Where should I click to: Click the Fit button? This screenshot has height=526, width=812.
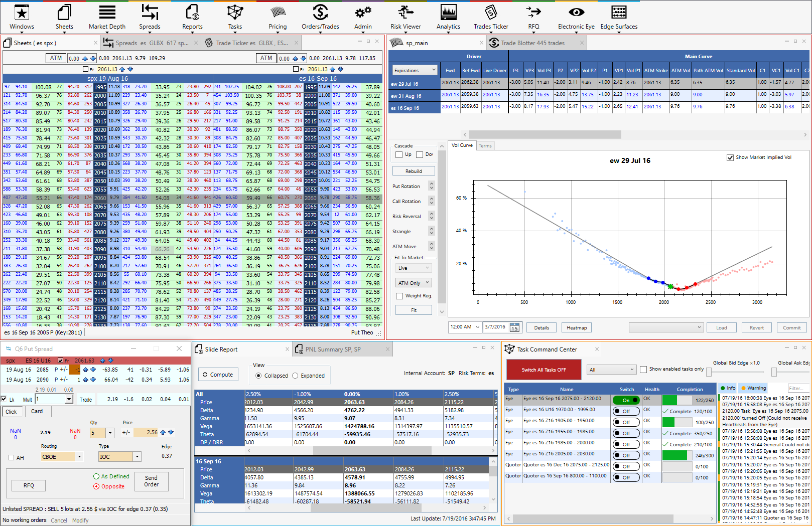[414, 310]
